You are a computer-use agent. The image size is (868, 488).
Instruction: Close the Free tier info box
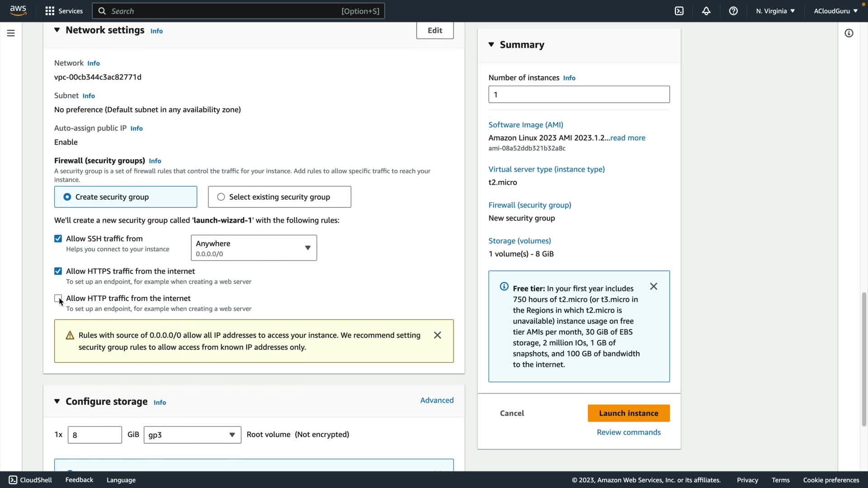(653, 286)
